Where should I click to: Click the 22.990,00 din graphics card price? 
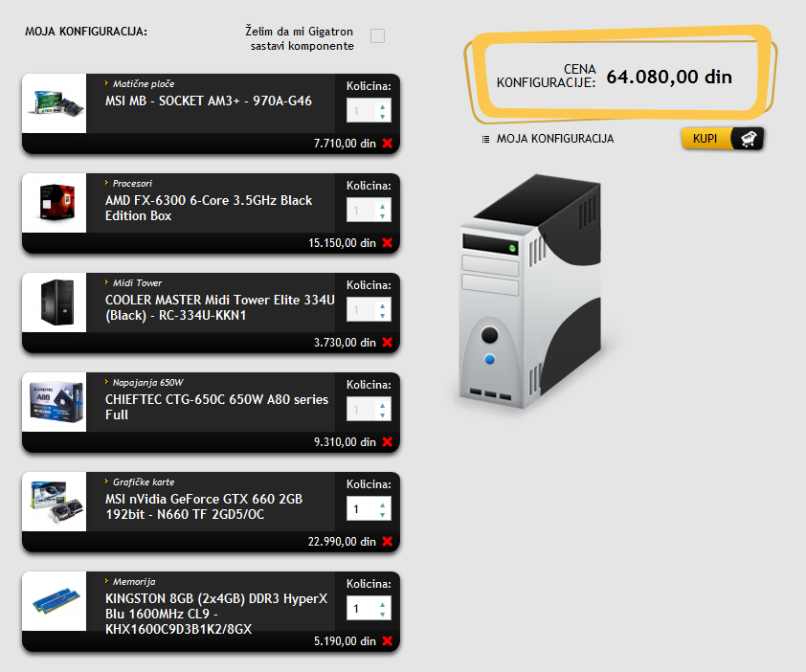coord(342,542)
